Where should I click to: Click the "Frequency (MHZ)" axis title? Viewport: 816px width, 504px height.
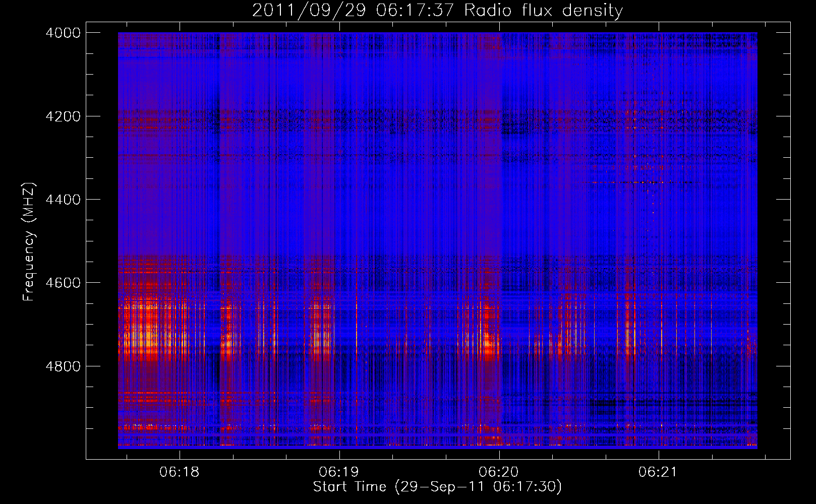(29, 242)
